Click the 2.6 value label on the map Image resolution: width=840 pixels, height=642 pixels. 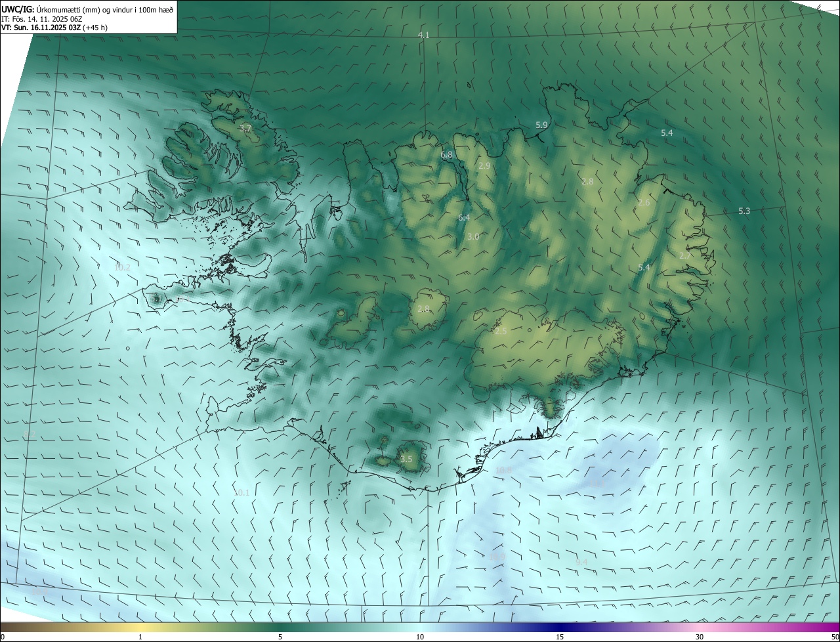644,203
